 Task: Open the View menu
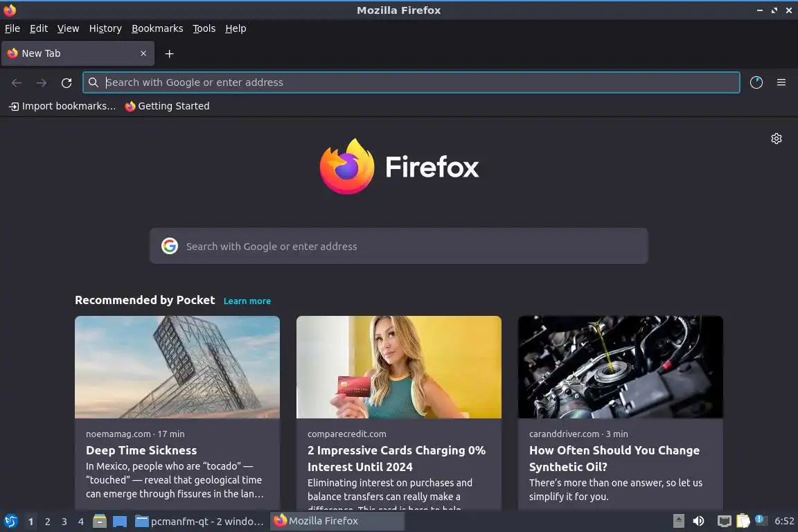click(x=68, y=28)
